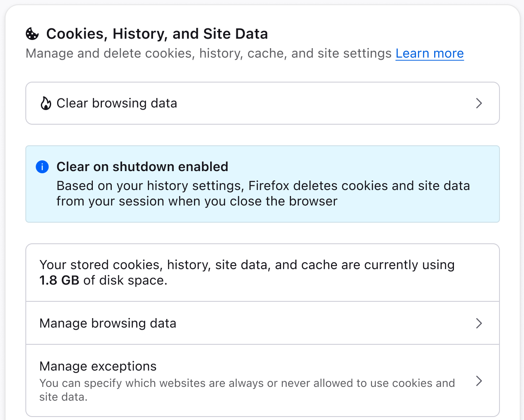Click the Manage browsing data row arrow

coord(479,323)
